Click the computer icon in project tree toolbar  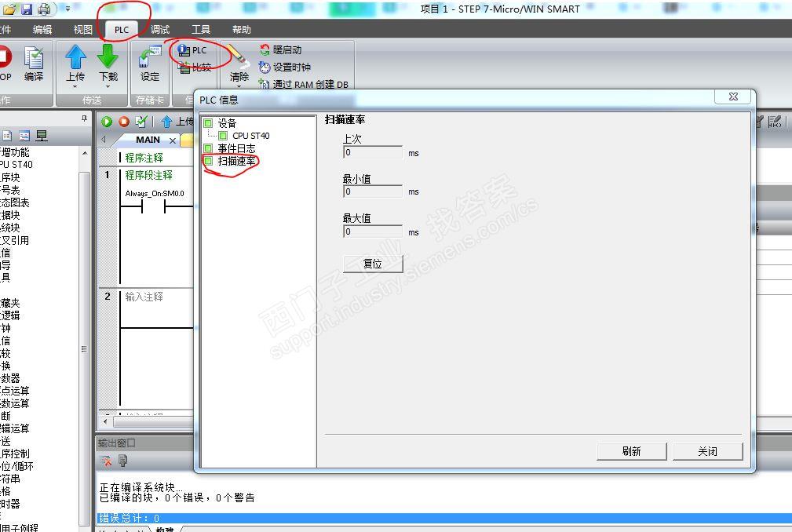(42, 135)
